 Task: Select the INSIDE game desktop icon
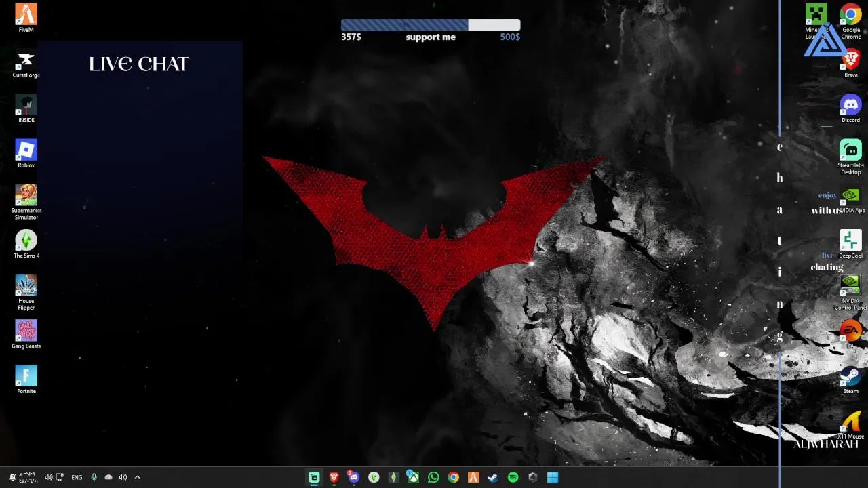(x=26, y=109)
